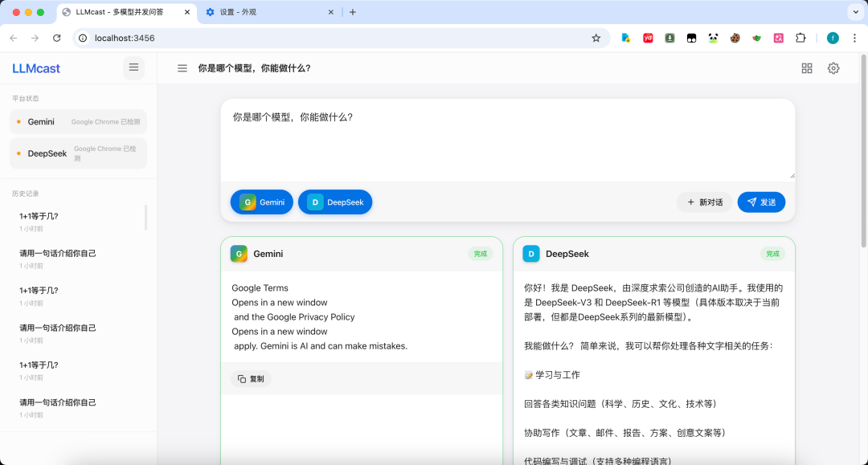Open the cookie extension icon
Screen dimensions: 868x465
point(735,39)
